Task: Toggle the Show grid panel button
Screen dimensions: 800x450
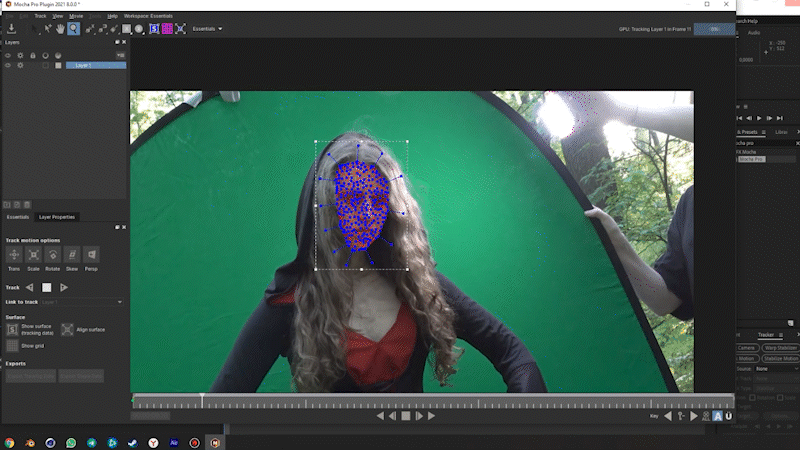Action: 12,346
